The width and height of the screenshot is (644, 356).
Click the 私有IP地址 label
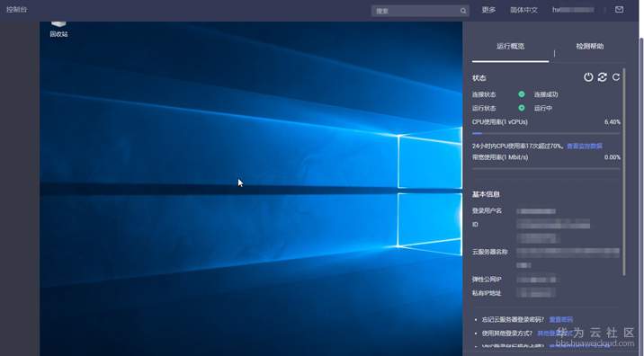(487, 293)
